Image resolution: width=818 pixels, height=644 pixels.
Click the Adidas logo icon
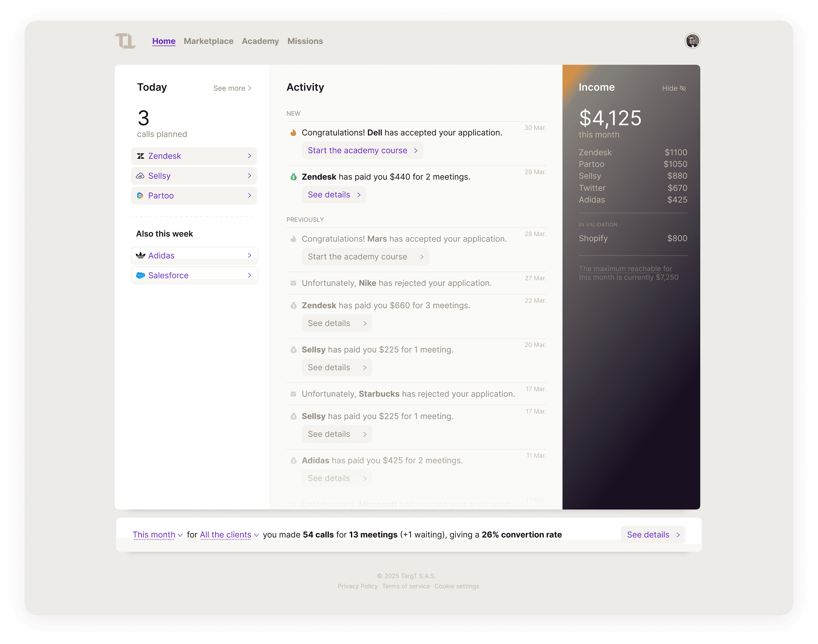coord(140,255)
